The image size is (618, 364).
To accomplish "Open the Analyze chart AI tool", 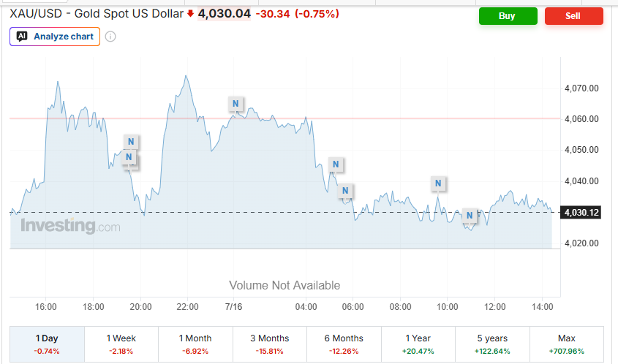I will (55, 37).
